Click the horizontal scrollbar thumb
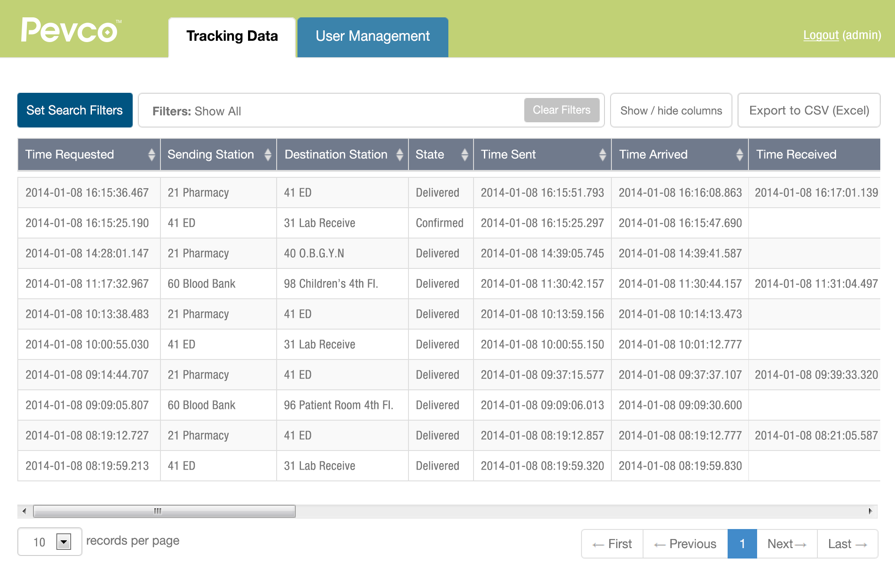 [164, 511]
